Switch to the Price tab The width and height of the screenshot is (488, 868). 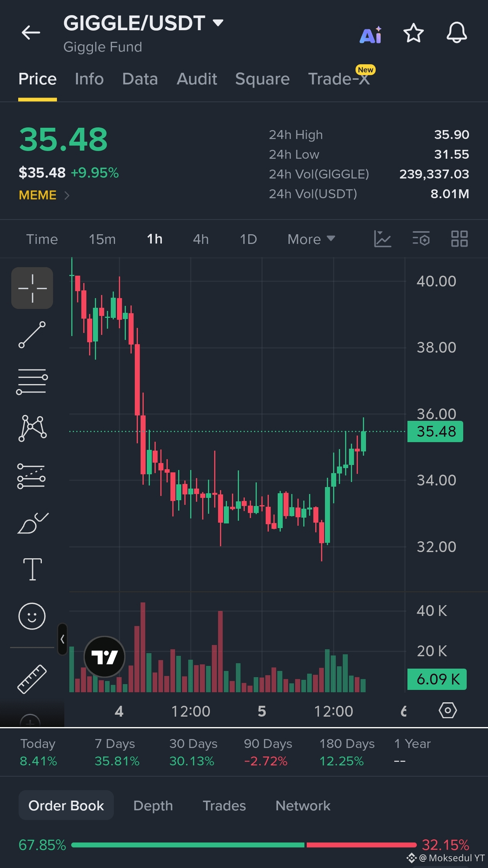38,79
